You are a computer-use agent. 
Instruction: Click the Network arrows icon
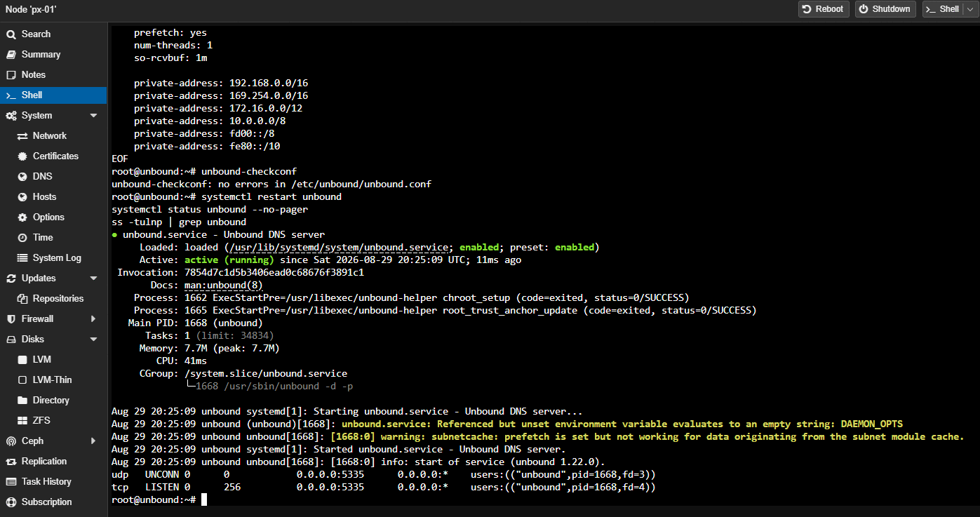point(22,135)
